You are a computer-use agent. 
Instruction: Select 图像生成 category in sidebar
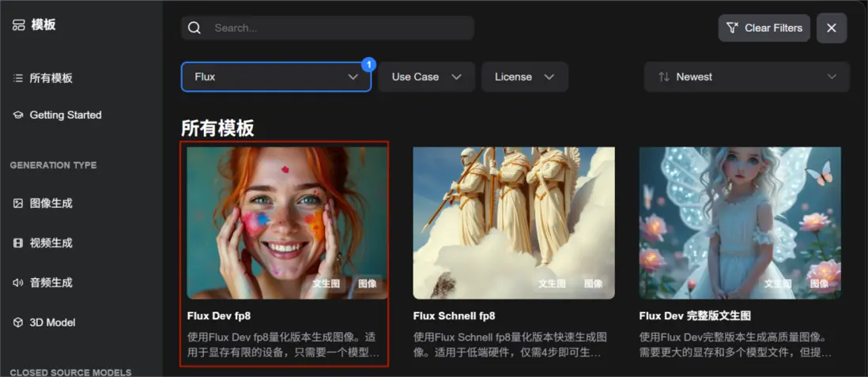click(51, 203)
